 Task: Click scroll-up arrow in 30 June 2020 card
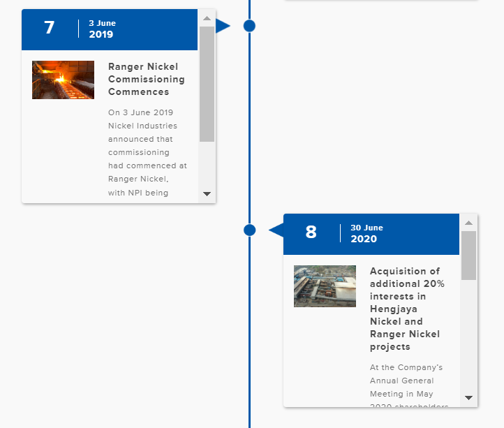tap(468, 223)
